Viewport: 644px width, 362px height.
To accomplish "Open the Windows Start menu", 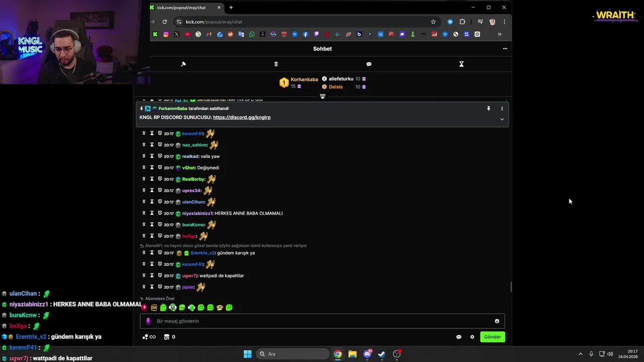I will 248,354.
